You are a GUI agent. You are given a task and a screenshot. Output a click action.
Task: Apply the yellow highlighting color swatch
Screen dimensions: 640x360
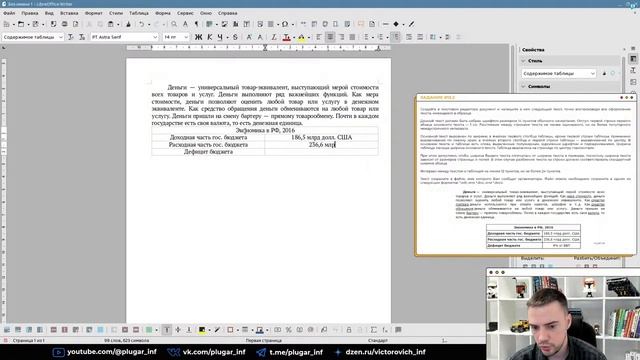click(x=301, y=38)
